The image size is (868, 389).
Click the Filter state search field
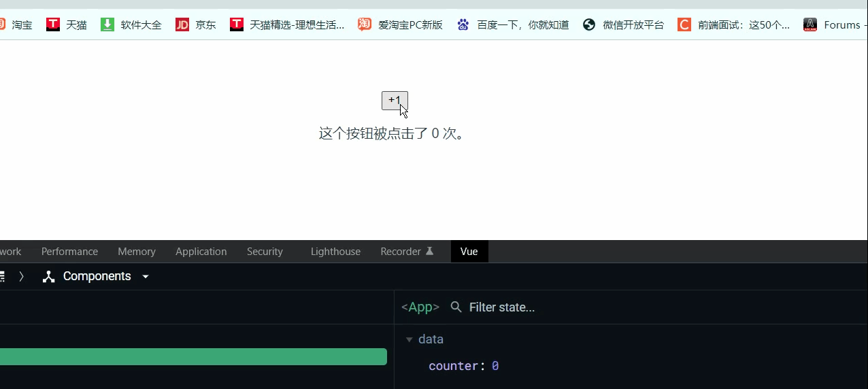pos(502,307)
